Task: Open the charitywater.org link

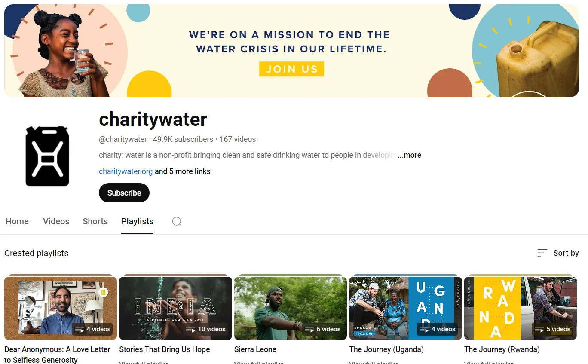Action: [126, 171]
